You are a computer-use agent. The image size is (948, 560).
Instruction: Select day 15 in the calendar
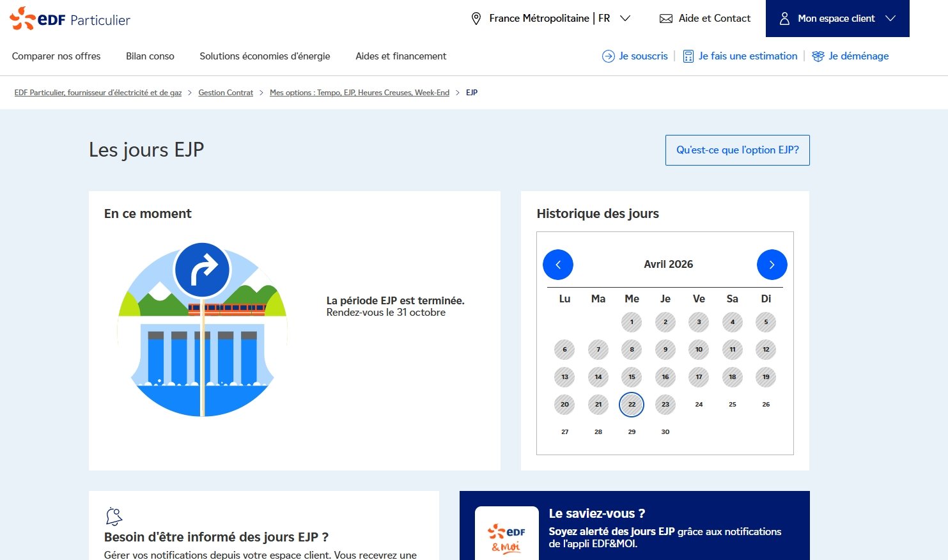632,377
